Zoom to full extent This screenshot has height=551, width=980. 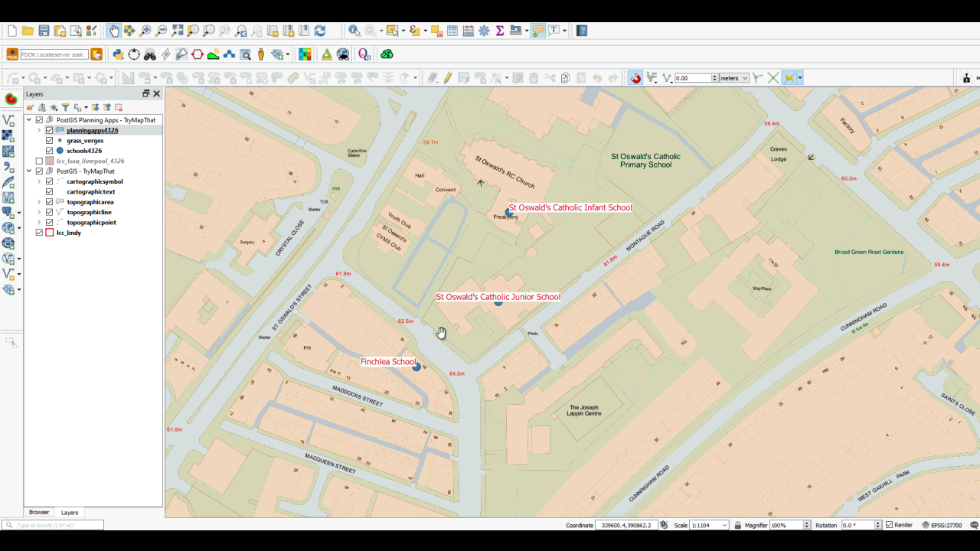click(x=177, y=31)
